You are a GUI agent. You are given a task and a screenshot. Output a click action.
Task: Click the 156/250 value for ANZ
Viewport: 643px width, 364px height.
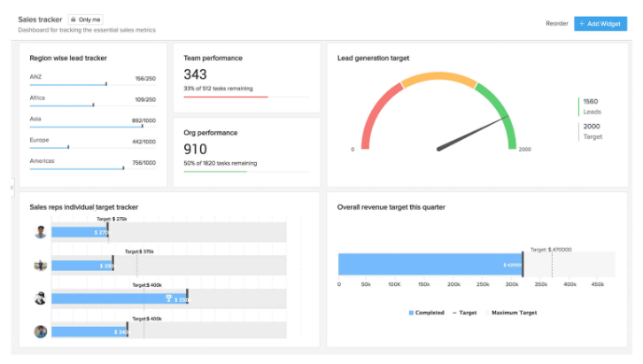click(145, 78)
